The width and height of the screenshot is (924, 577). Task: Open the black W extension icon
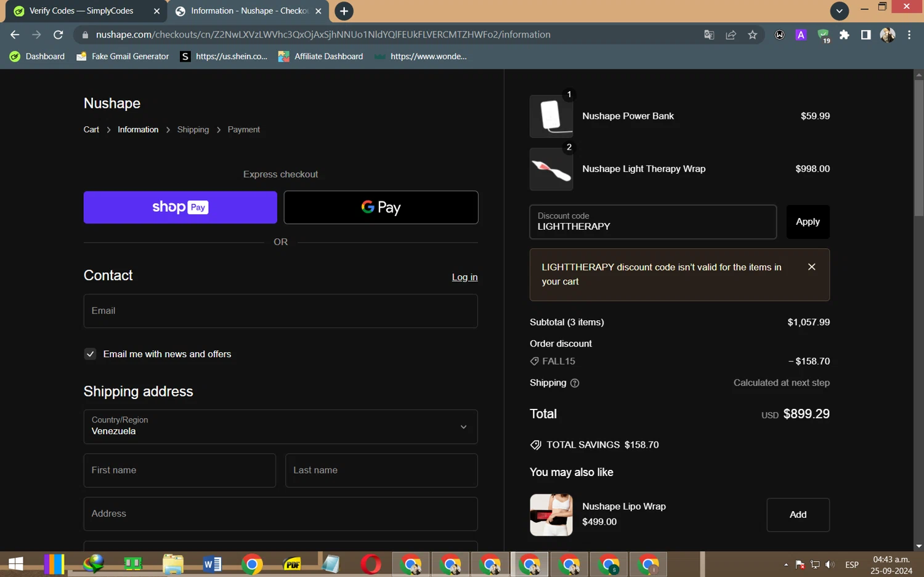point(779,35)
